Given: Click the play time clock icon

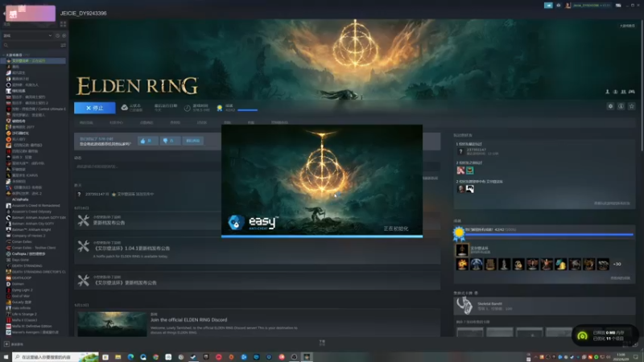Looking at the screenshot, I should click(188, 108).
